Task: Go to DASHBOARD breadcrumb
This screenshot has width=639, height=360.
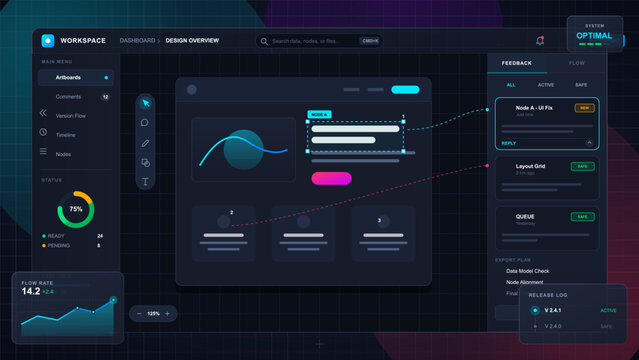Action: 137,40
